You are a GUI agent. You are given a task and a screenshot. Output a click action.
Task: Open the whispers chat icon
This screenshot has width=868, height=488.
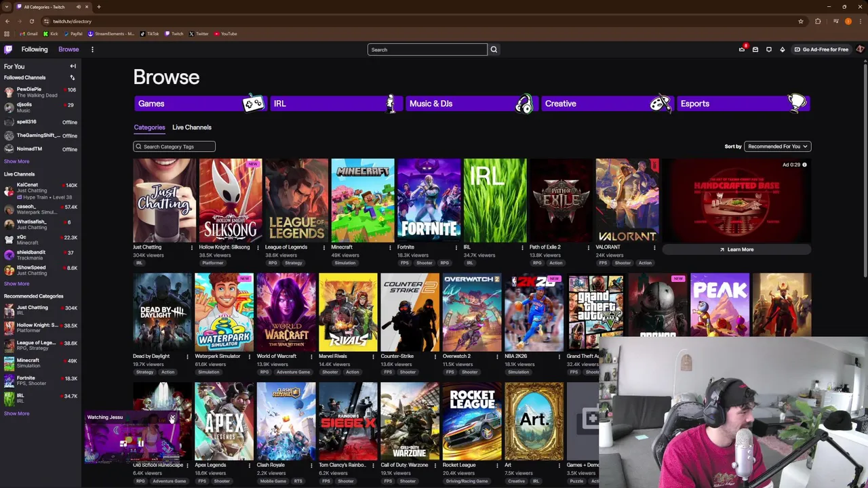point(769,49)
